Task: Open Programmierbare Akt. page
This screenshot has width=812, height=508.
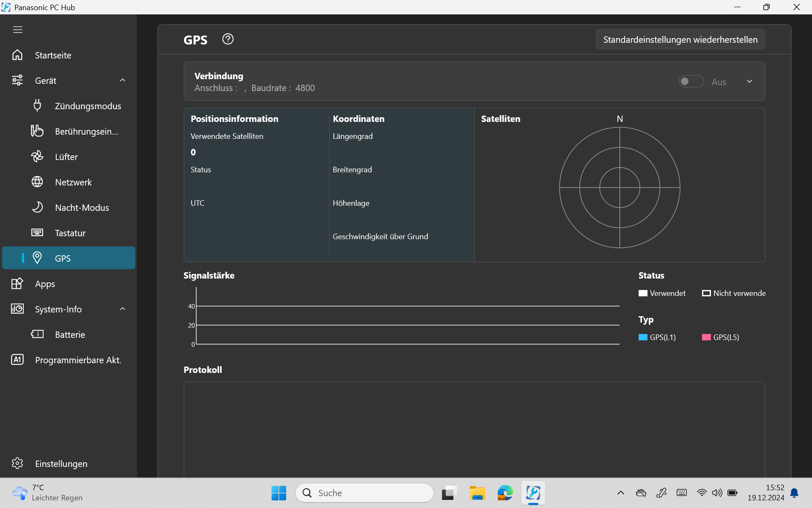Action: (78, 360)
